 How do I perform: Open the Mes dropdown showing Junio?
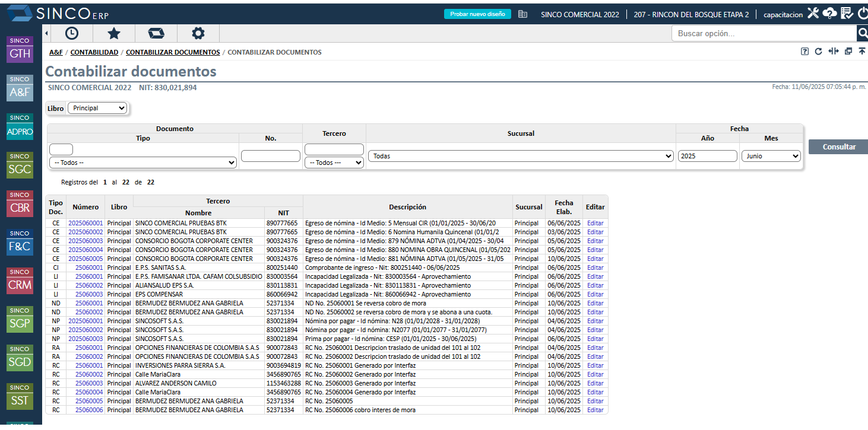click(x=771, y=156)
